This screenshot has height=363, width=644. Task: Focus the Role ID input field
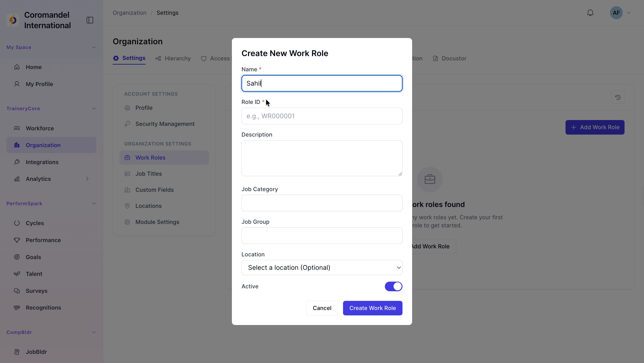(x=322, y=116)
